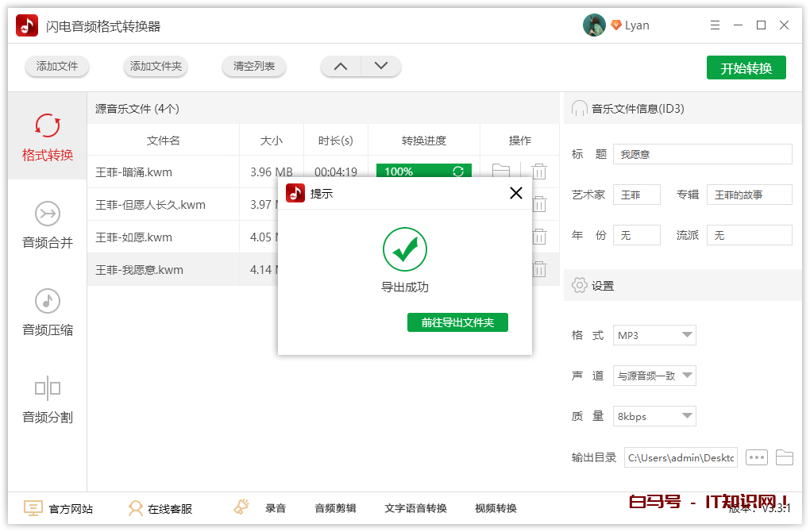Click the user avatar next to Lyan

pyautogui.click(x=594, y=25)
